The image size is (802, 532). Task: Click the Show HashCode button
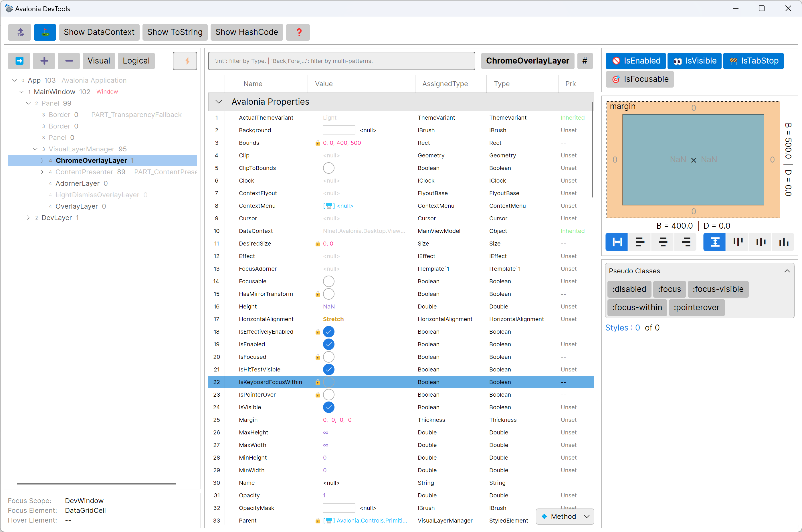(x=247, y=32)
